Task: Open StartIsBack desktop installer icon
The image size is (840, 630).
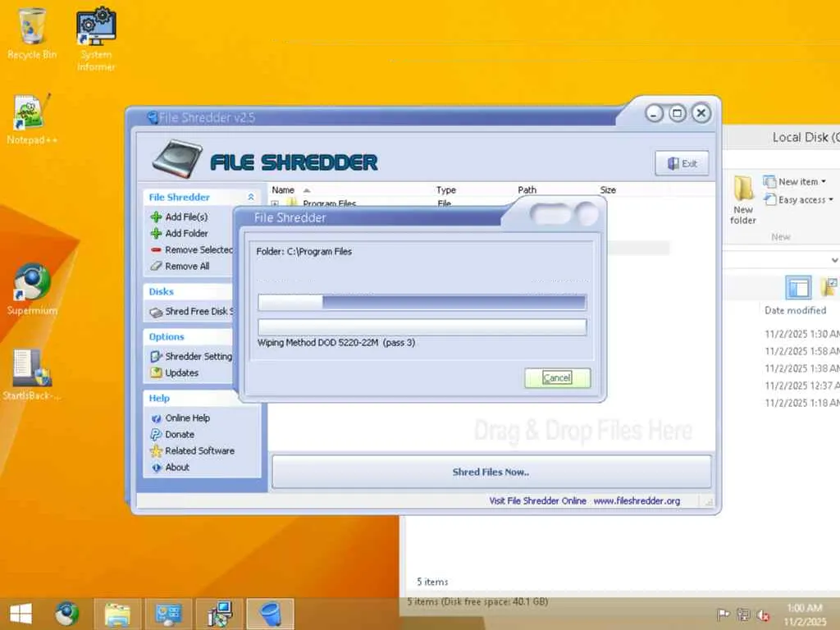Action: (x=32, y=375)
